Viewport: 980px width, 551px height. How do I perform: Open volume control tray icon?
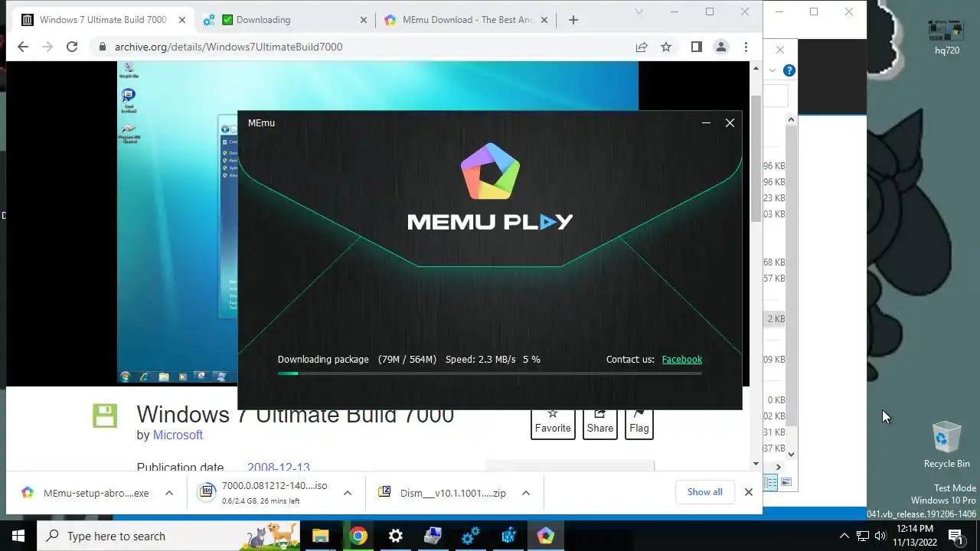(x=880, y=536)
